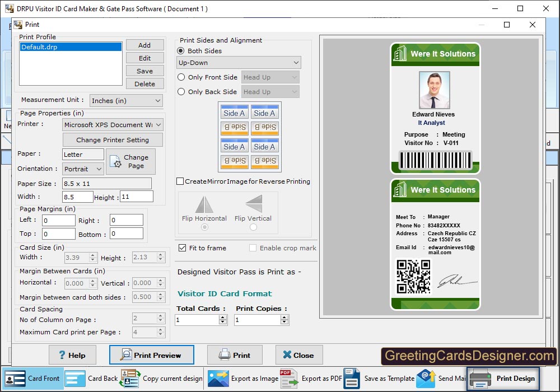Click the Change Page button
560x392 pixels.
[x=130, y=161]
